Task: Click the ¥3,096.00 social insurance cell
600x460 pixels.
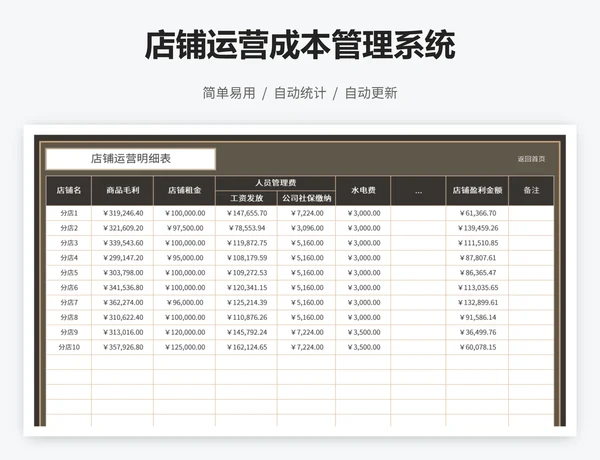Action: [x=307, y=228]
